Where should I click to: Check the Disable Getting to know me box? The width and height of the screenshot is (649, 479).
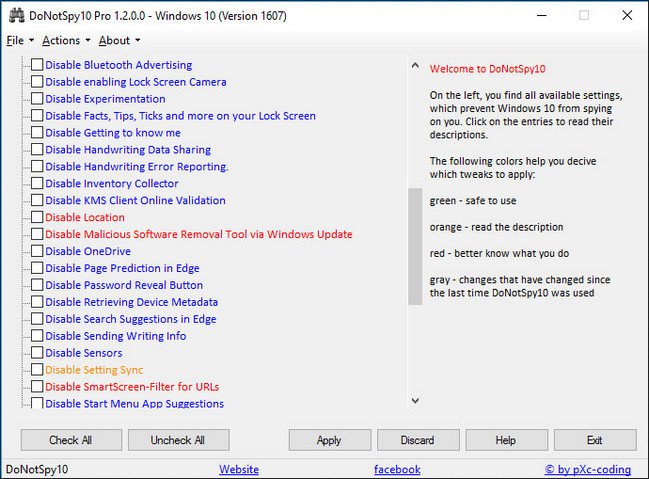(37, 132)
